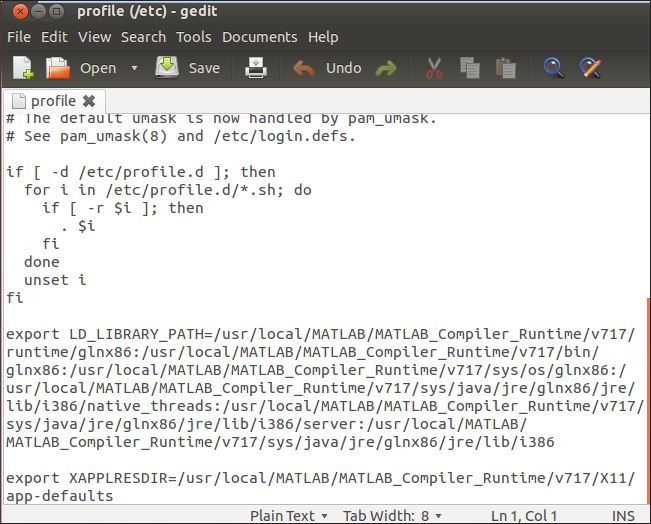This screenshot has height=524, width=651.
Task: Open the Edit menu
Action: [x=54, y=37]
